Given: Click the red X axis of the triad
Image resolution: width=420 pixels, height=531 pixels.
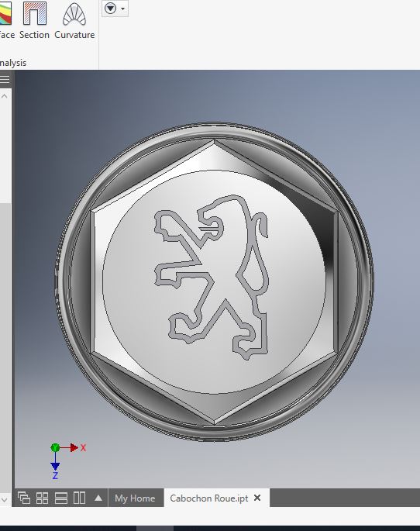Looking at the screenshot, I should [73, 448].
